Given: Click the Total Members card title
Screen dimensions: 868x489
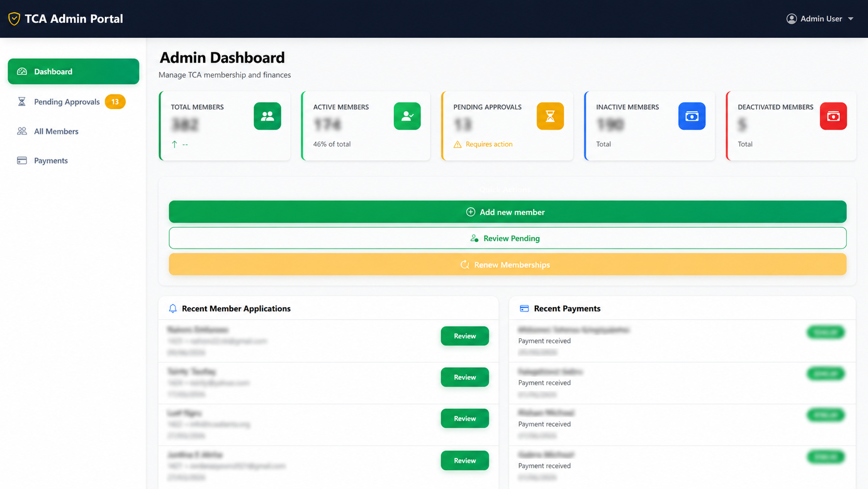Looking at the screenshot, I should click(x=197, y=107).
